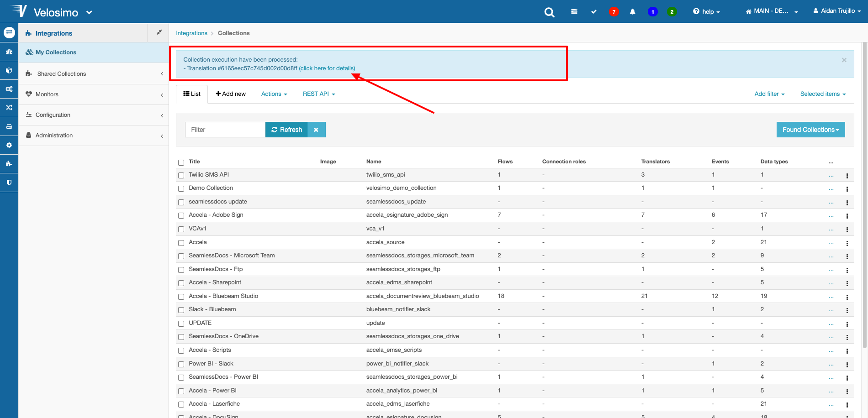Image resolution: width=868 pixels, height=418 pixels.
Task: Open the puzzle piece icon in the left rail
Action: click(9, 164)
